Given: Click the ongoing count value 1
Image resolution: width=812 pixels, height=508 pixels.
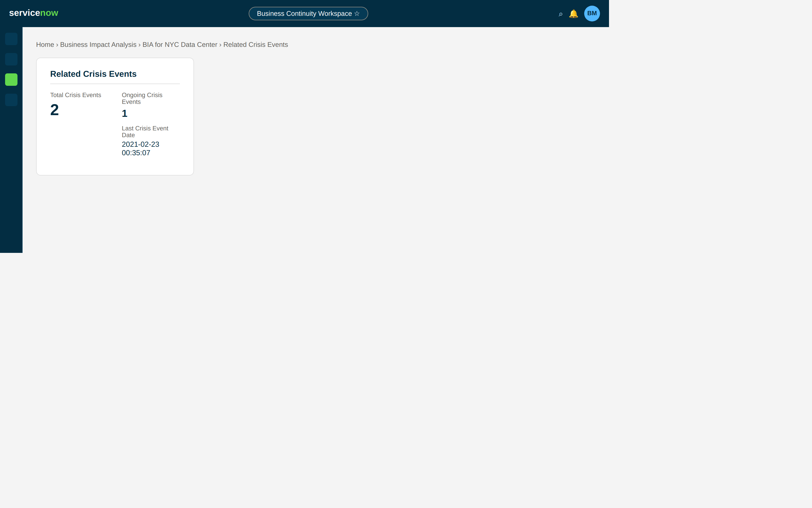Looking at the screenshot, I should click(125, 113).
